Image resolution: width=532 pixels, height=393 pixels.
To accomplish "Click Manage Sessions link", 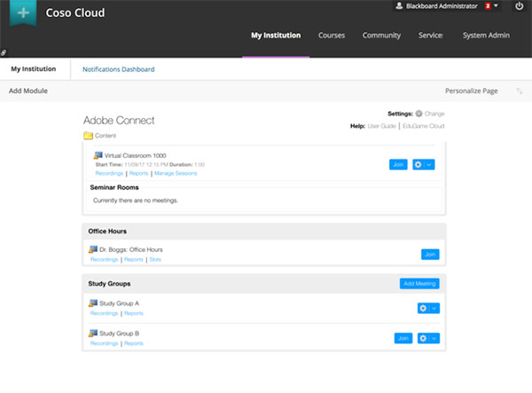I will (x=176, y=173).
